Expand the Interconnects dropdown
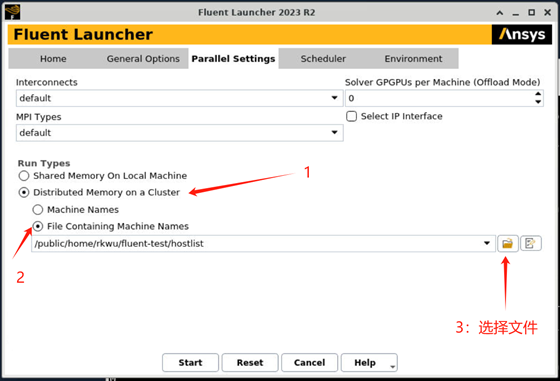The height and width of the screenshot is (381, 560). 334,98
